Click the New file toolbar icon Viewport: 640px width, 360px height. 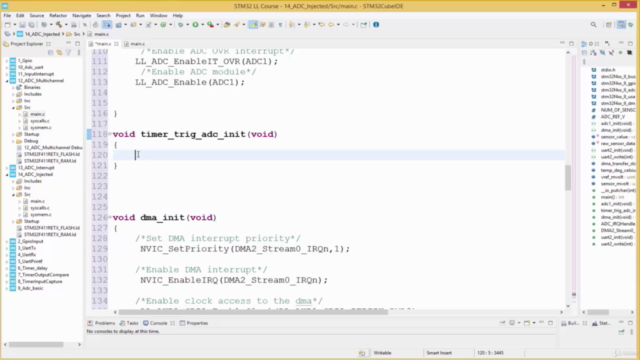tap(8, 25)
